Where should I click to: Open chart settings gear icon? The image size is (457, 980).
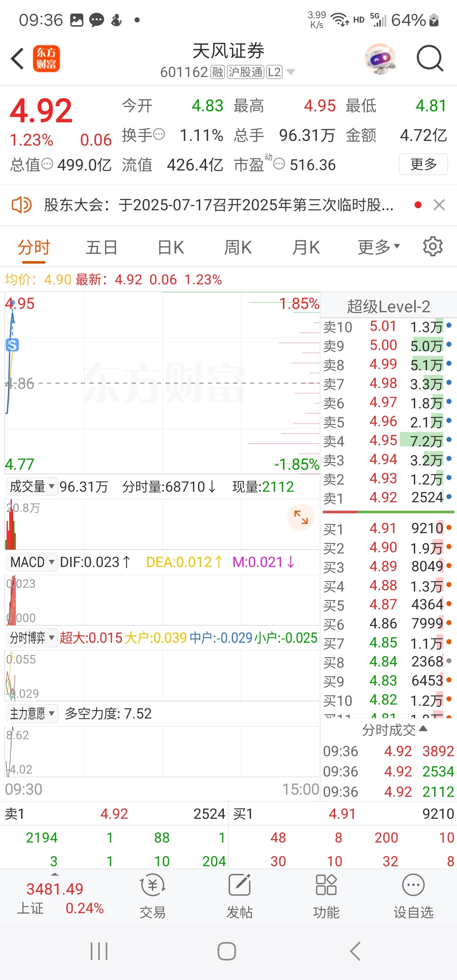pyautogui.click(x=433, y=246)
